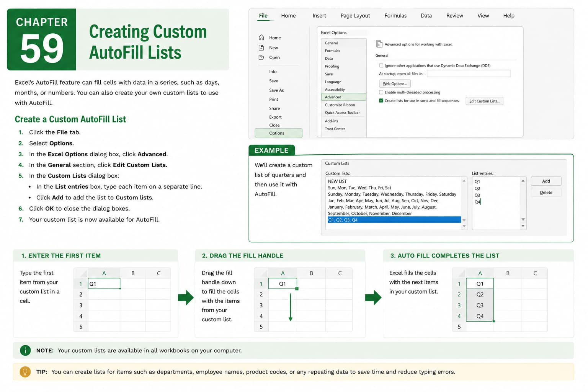
Task: Go to the Formulas ribbon tab
Action: click(395, 16)
